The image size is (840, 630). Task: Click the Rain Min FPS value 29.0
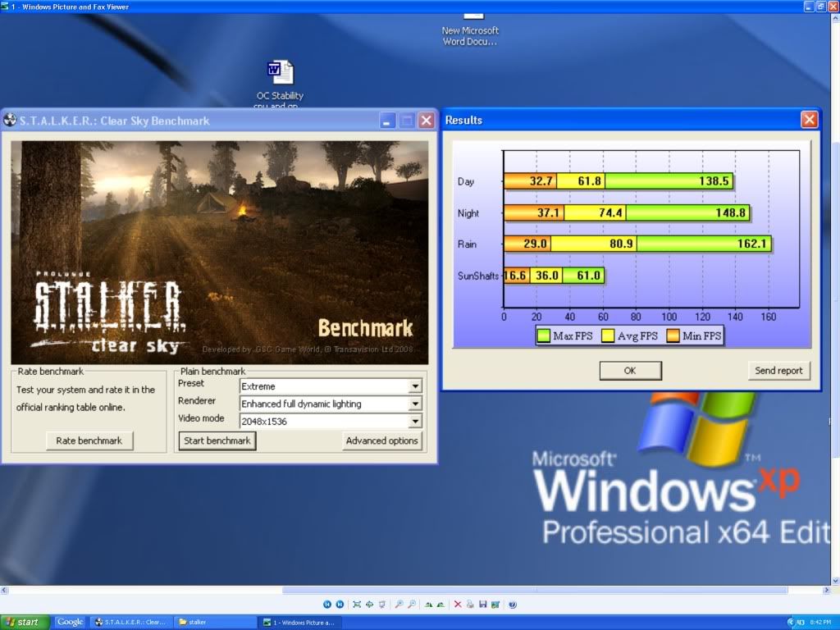[x=535, y=244]
